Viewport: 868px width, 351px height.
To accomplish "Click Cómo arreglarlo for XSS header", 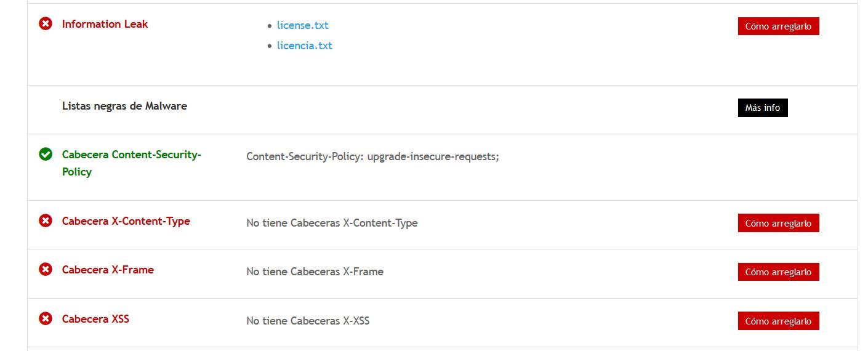I will 778,321.
